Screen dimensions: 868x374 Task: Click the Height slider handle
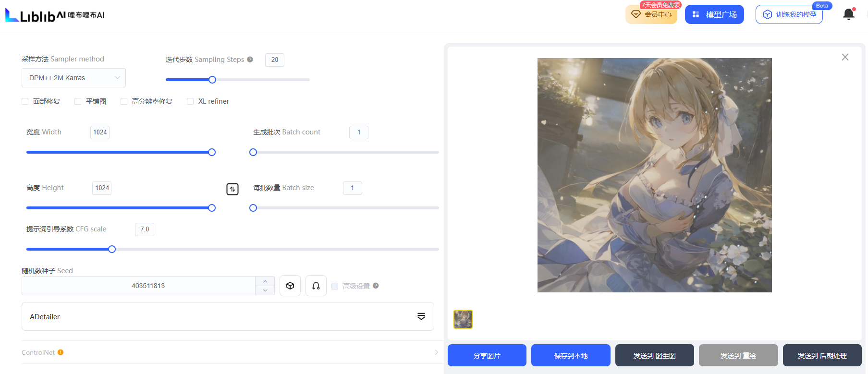click(212, 208)
